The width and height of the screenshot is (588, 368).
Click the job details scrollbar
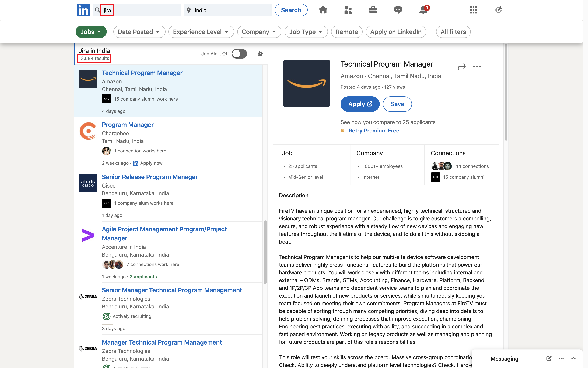(x=506, y=93)
